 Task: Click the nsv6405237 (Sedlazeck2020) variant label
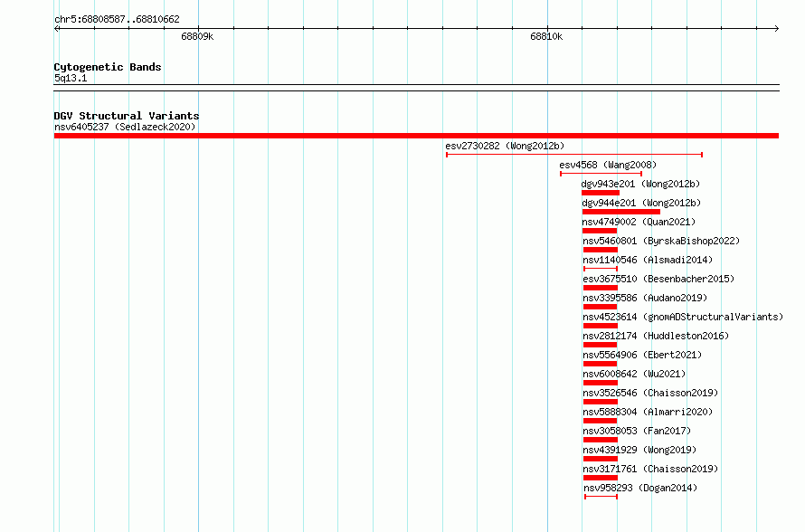[x=125, y=127]
